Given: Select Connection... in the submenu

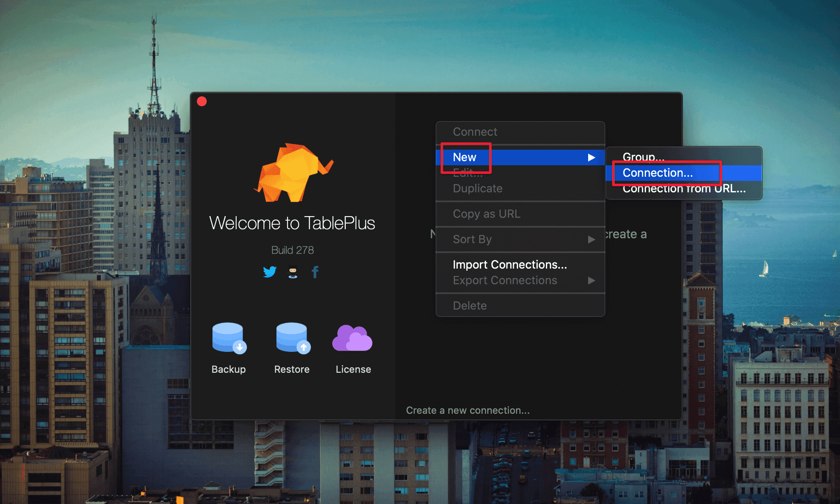Looking at the screenshot, I should click(684, 173).
